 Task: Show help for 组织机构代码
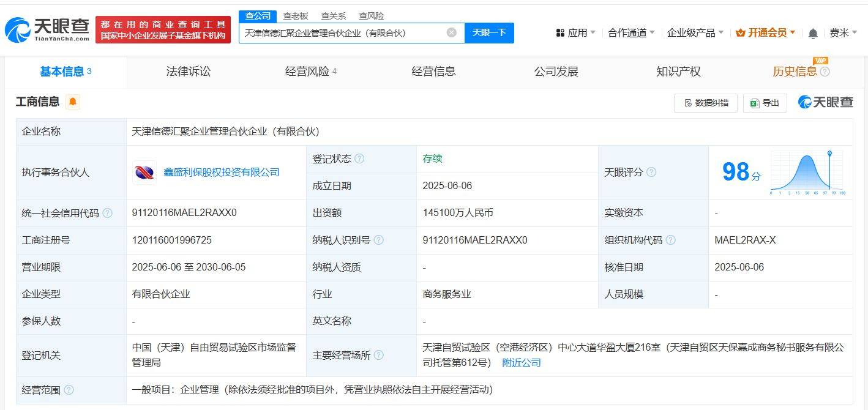pyautogui.click(x=670, y=240)
